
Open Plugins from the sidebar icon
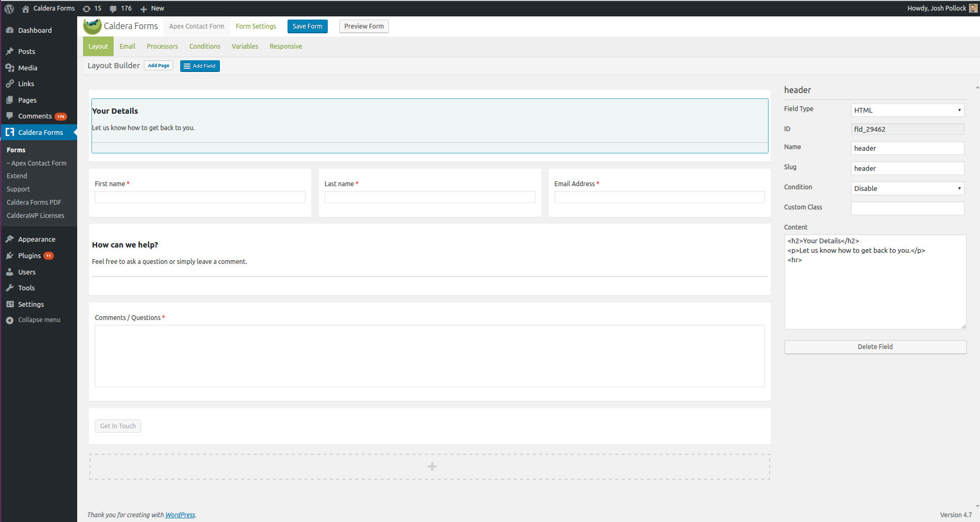click(x=10, y=255)
